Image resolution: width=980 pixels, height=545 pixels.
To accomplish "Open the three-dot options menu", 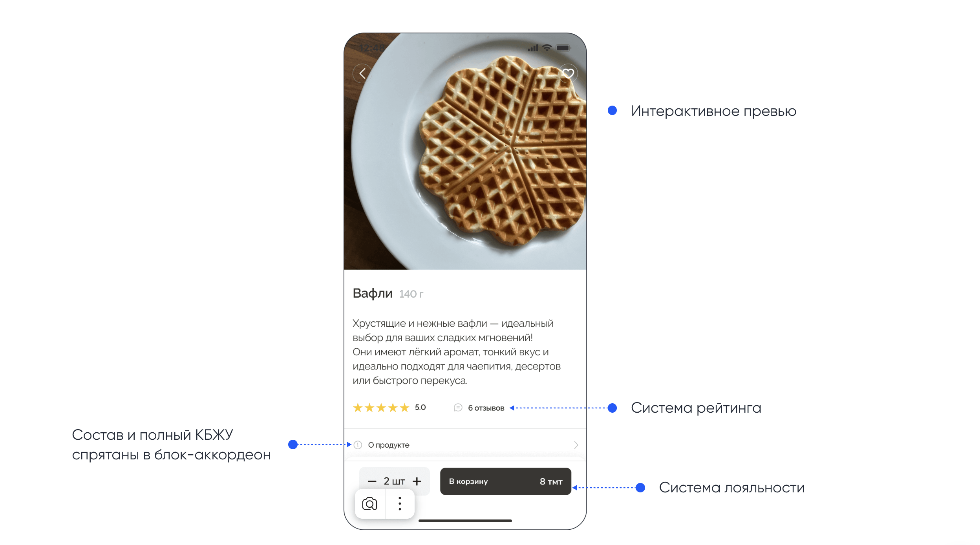I will tap(400, 504).
